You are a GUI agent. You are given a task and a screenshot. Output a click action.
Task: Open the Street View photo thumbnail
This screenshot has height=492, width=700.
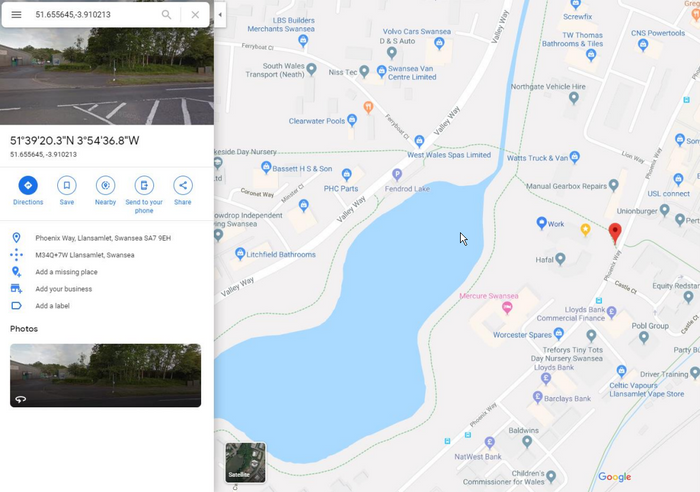coord(105,375)
